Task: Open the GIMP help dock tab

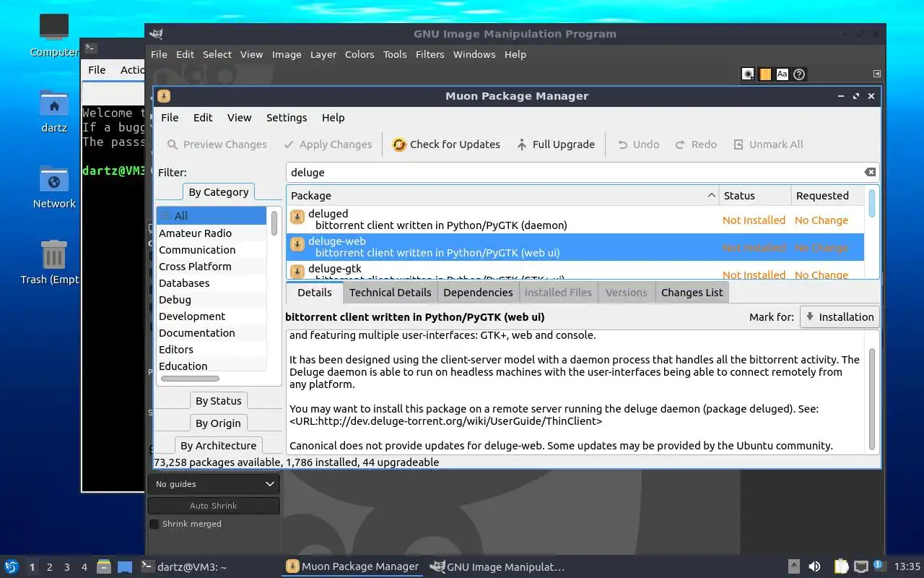Action: (799, 74)
